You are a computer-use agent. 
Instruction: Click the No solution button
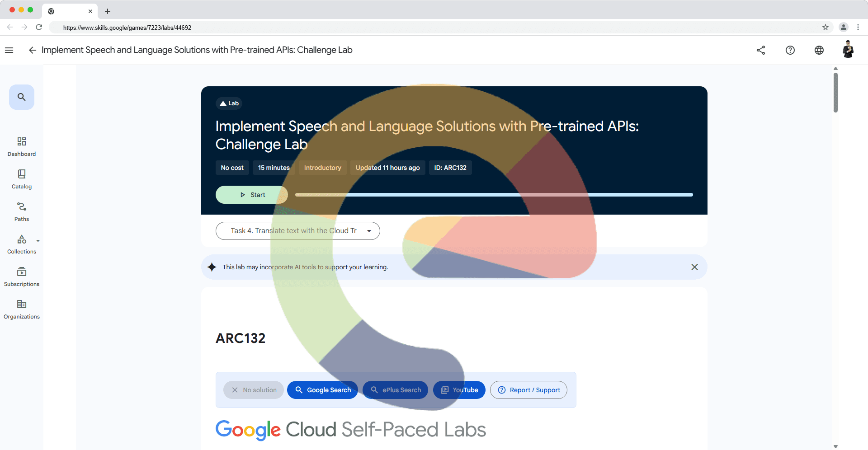[254, 390]
